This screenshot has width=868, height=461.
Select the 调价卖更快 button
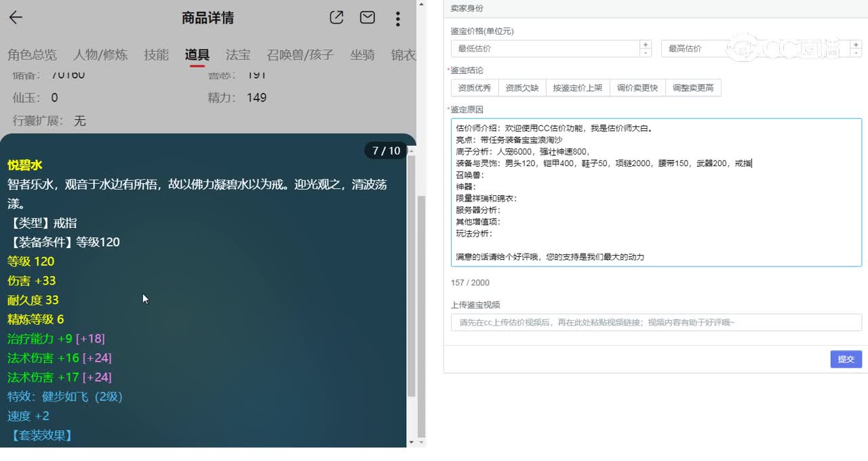(x=637, y=87)
